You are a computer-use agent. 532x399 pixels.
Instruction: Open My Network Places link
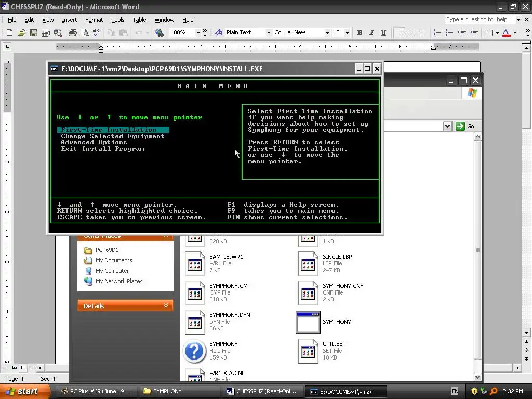(119, 281)
